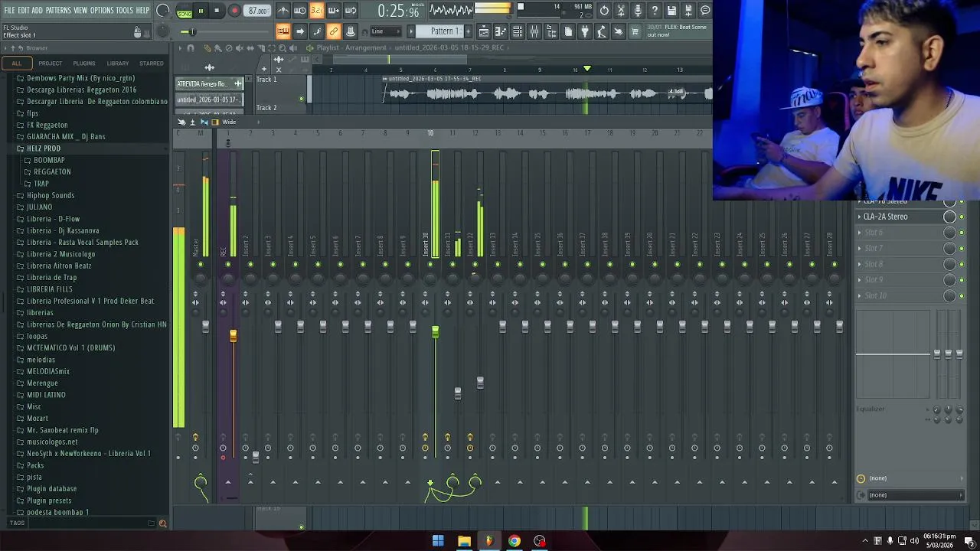Collapse the HELZ PROD folder
Image resolution: width=980 pixels, height=551 pixels.
coord(44,148)
